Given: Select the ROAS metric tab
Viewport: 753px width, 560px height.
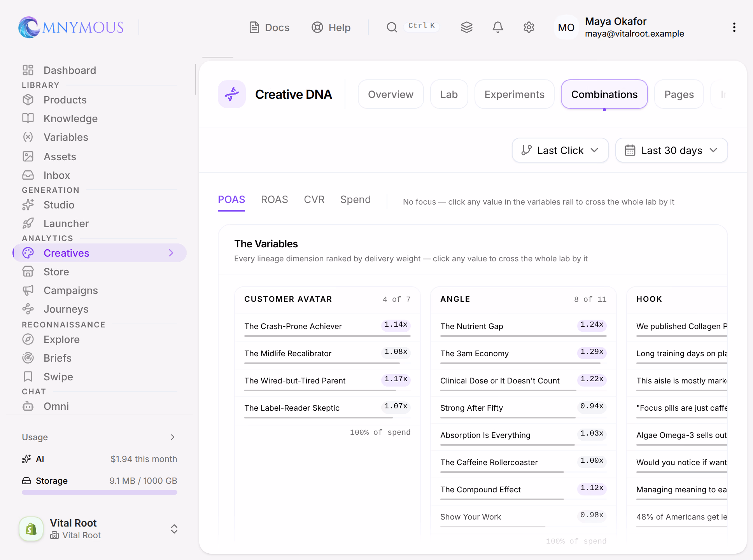Looking at the screenshot, I should coord(274,199).
